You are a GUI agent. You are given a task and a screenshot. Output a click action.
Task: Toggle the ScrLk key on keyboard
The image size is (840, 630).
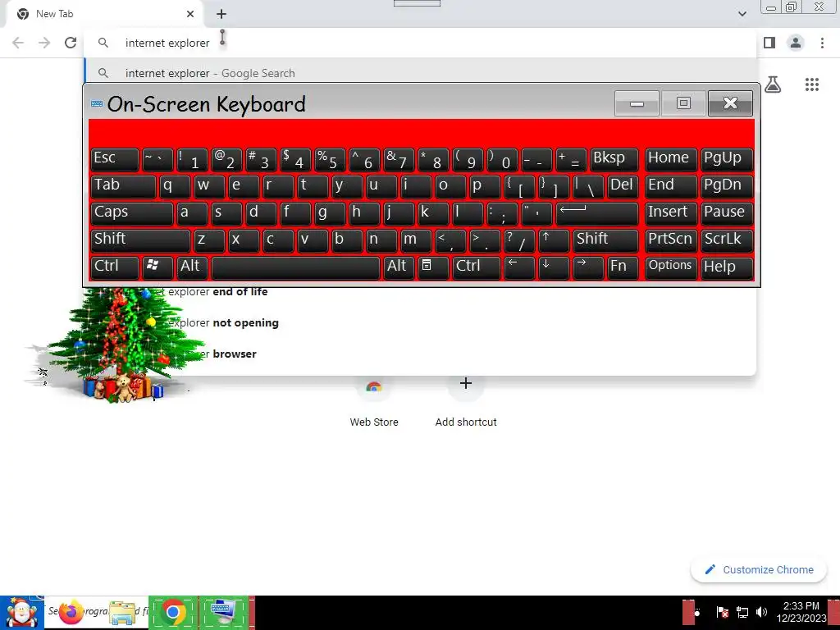(x=727, y=240)
